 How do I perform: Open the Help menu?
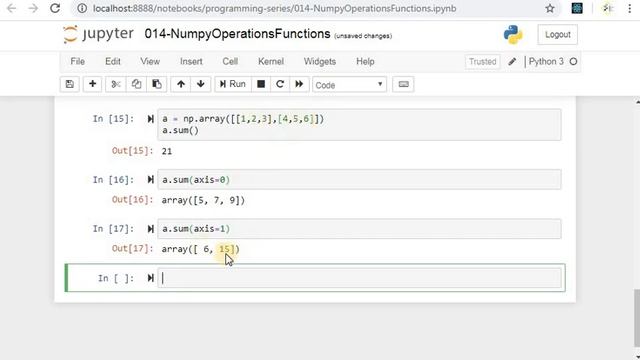365,62
